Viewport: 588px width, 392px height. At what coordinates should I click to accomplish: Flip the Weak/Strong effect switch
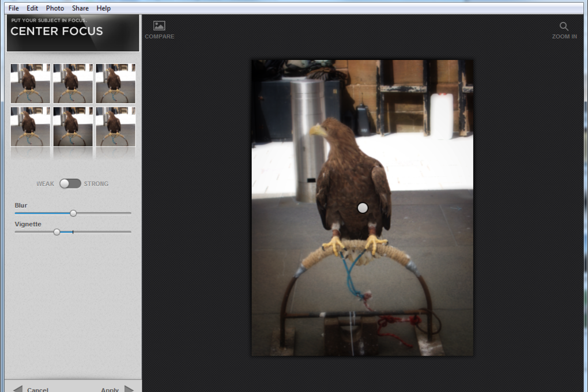point(70,183)
